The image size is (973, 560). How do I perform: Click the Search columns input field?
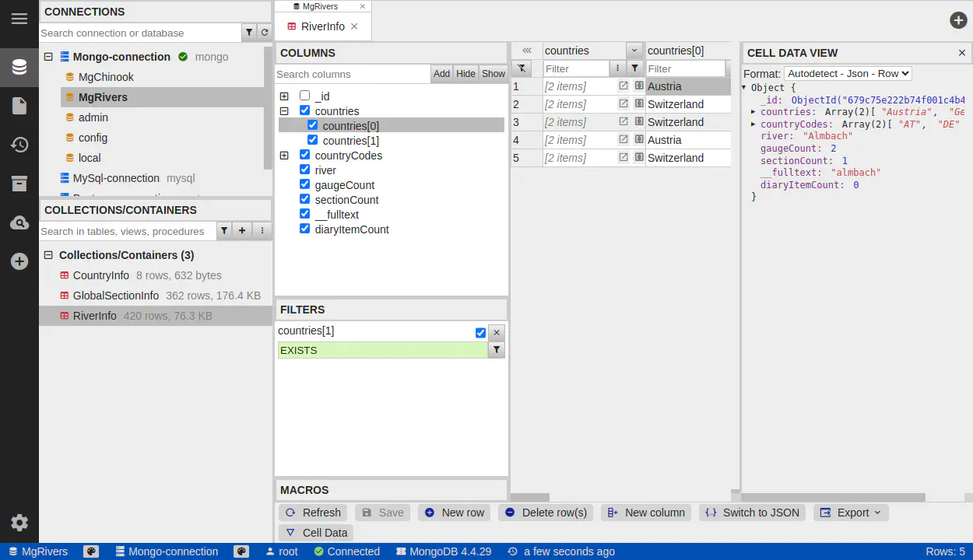tap(353, 74)
